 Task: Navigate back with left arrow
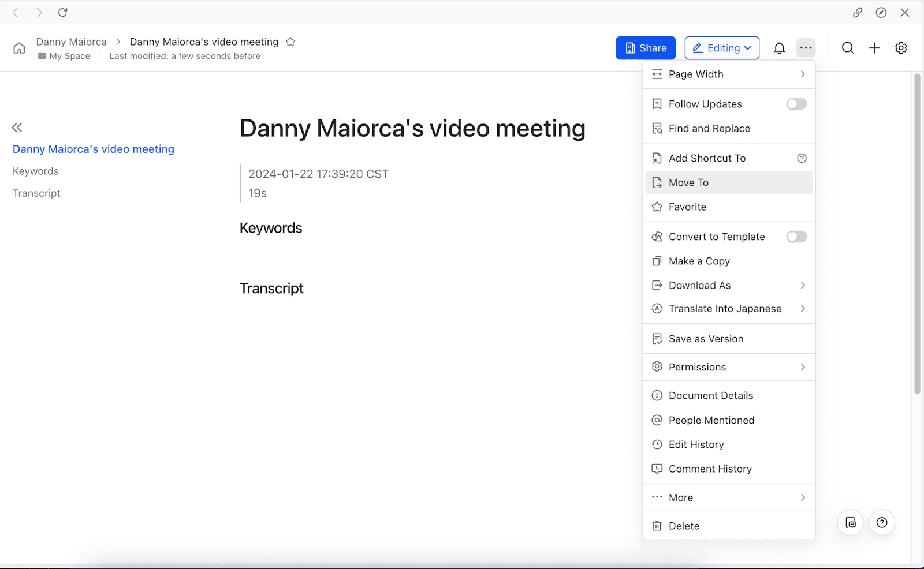pyautogui.click(x=16, y=12)
